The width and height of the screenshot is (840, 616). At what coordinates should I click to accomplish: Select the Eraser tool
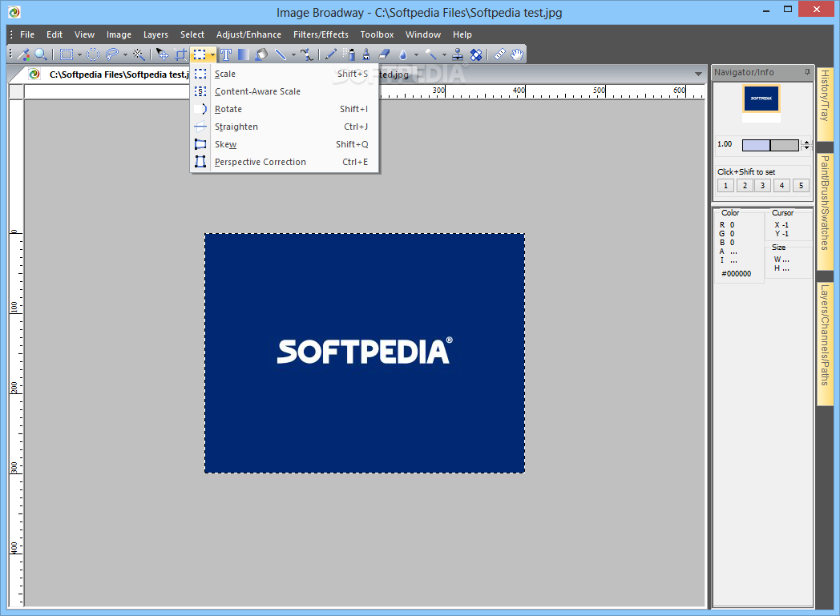pyautogui.click(x=384, y=54)
